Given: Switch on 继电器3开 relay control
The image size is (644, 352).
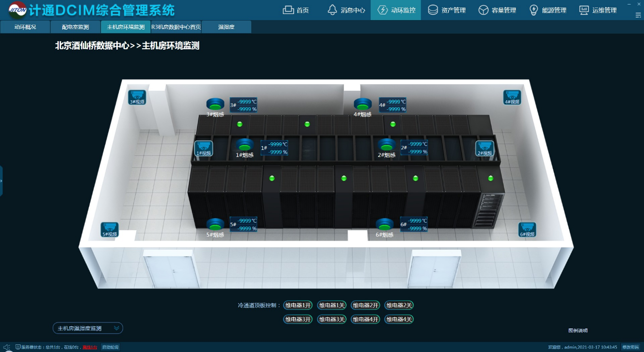Looking at the screenshot, I should [298, 319].
